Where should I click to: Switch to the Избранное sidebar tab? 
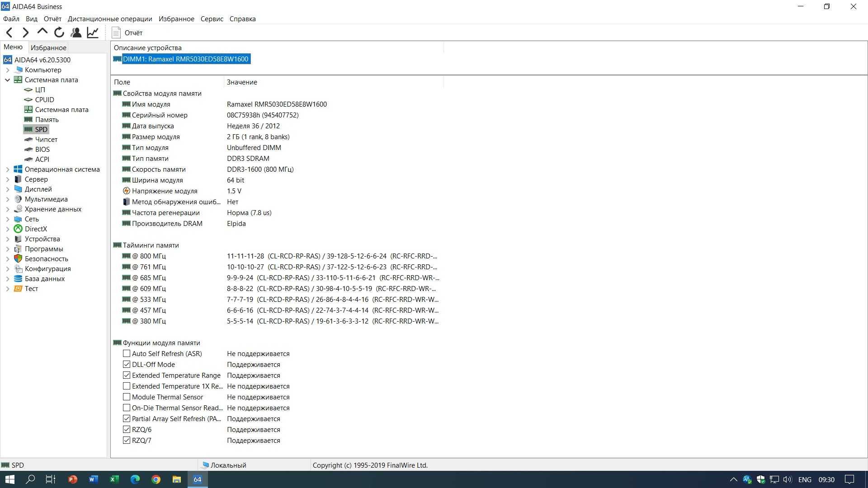[48, 47]
